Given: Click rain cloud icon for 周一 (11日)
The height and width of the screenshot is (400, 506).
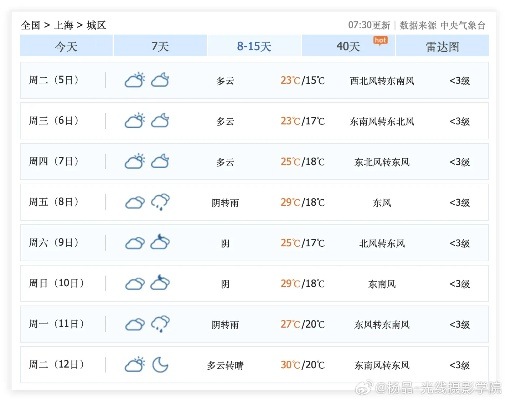Looking at the screenshot, I should click(160, 324).
